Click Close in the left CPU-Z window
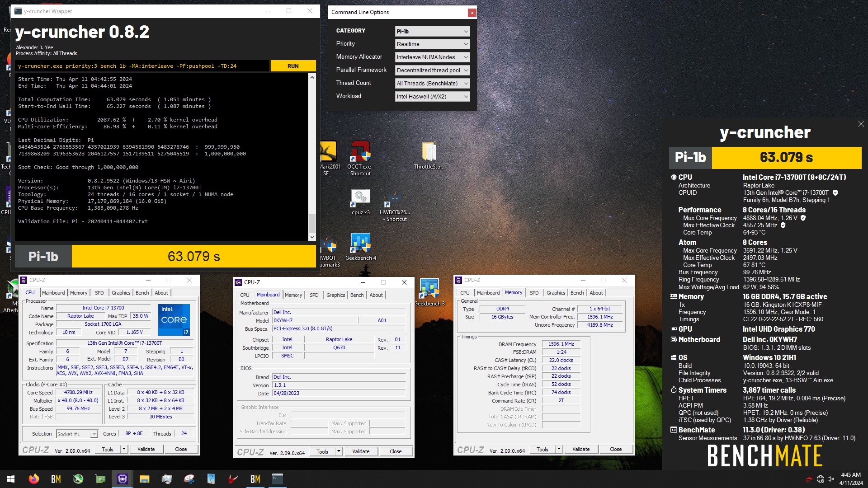Image resolution: width=868 pixels, height=488 pixels. [181, 449]
